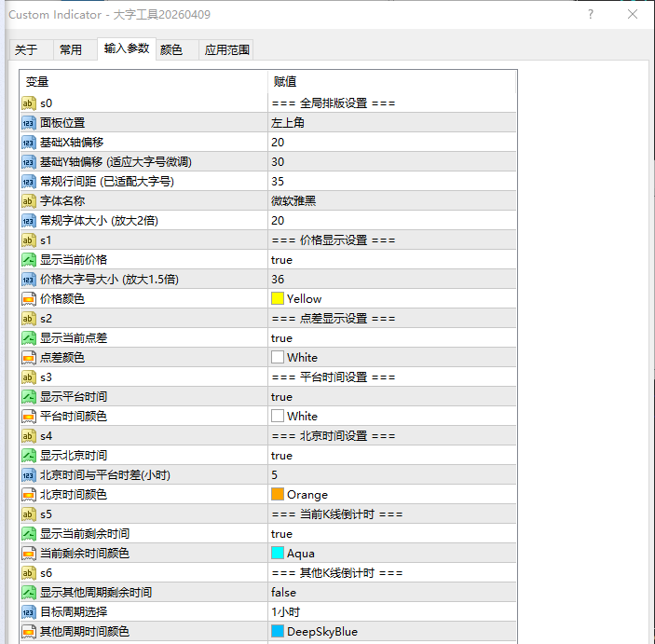Click the color icon beside 北京时间颜色
This screenshot has width=655, height=644.
pos(28,495)
